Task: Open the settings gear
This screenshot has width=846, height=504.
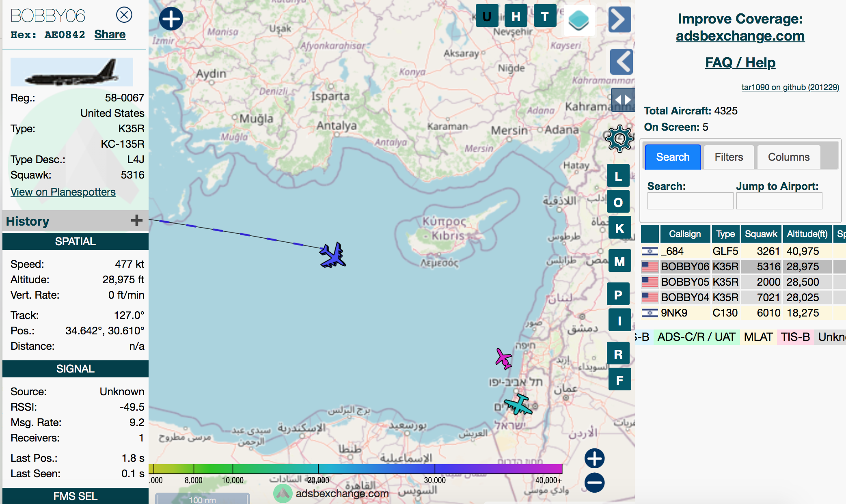Action: point(619,139)
